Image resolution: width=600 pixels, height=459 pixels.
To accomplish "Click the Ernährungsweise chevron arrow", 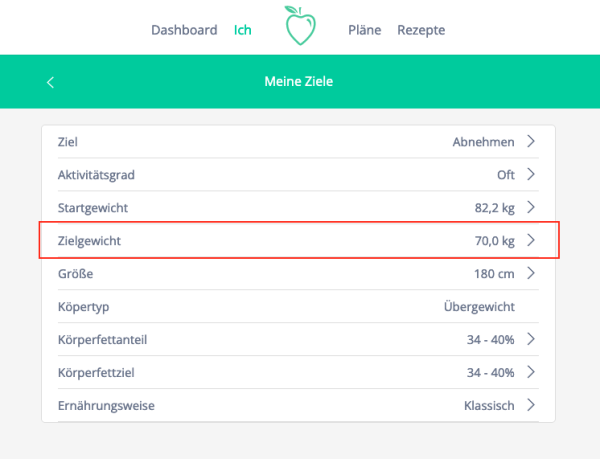I will click(x=531, y=405).
